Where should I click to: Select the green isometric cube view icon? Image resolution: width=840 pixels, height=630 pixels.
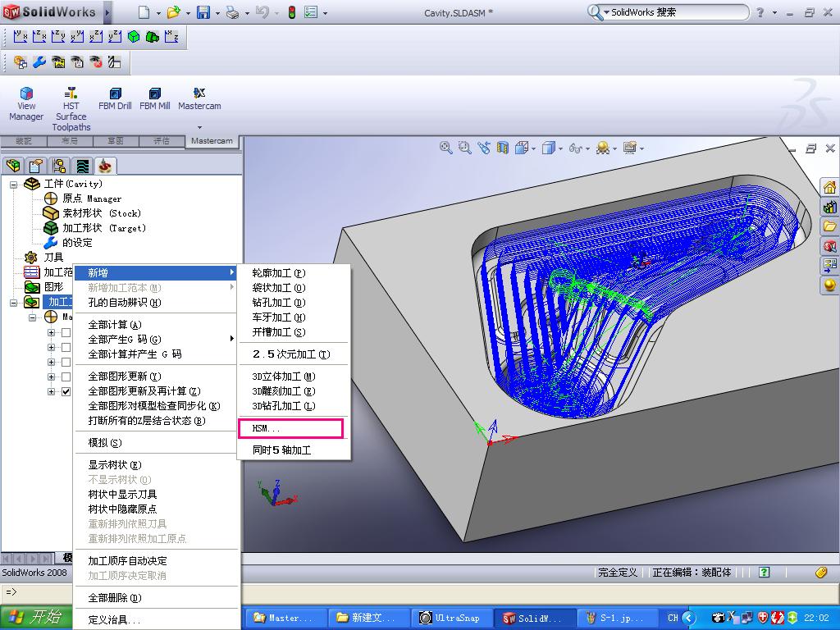[134, 36]
